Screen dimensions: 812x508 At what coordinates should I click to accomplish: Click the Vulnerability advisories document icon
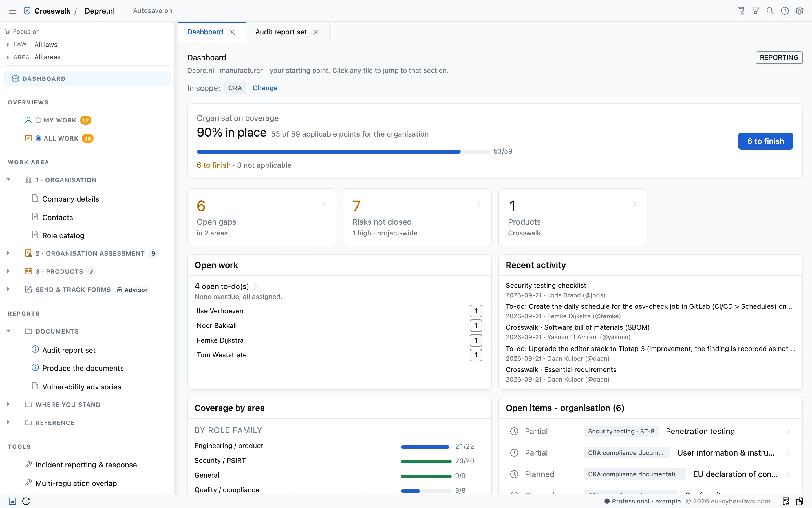pyautogui.click(x=35, y=386)
